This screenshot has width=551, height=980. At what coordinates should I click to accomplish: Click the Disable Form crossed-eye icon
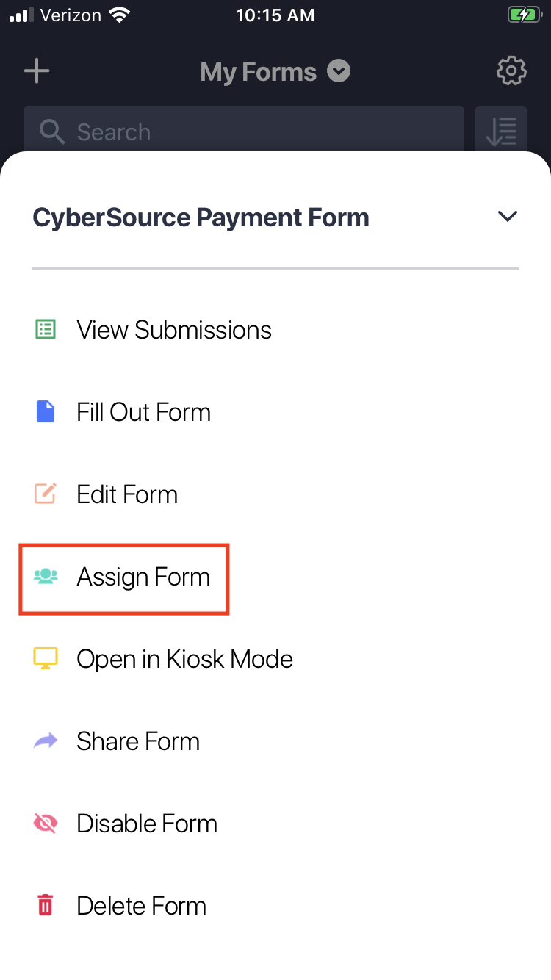(x=46, y=824)
